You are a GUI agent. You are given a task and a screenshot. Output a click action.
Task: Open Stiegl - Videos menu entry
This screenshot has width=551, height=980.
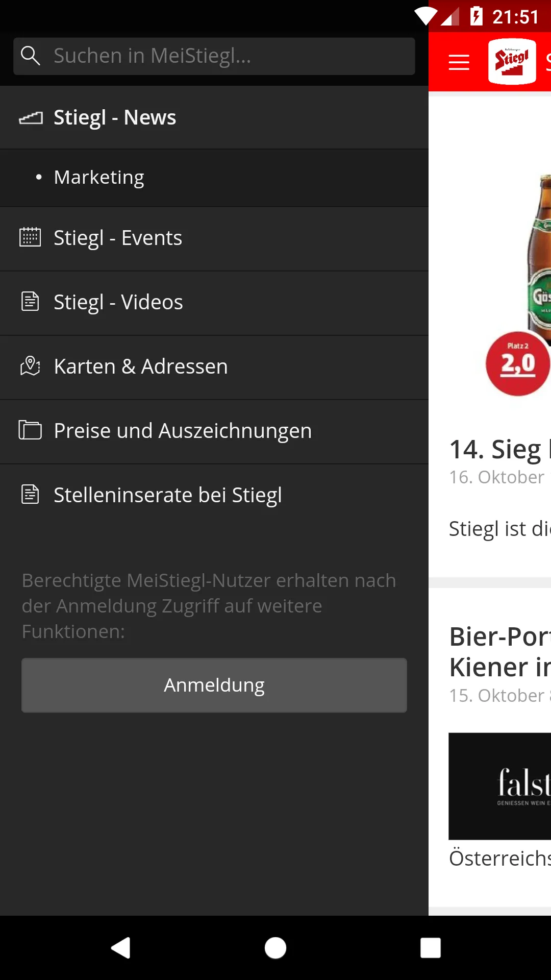[214, 303]
